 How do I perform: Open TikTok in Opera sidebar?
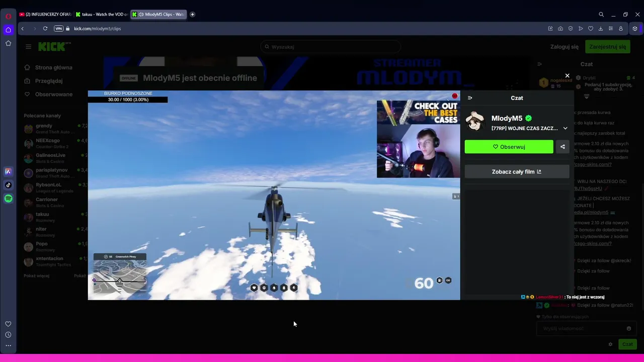click(8, 185)
